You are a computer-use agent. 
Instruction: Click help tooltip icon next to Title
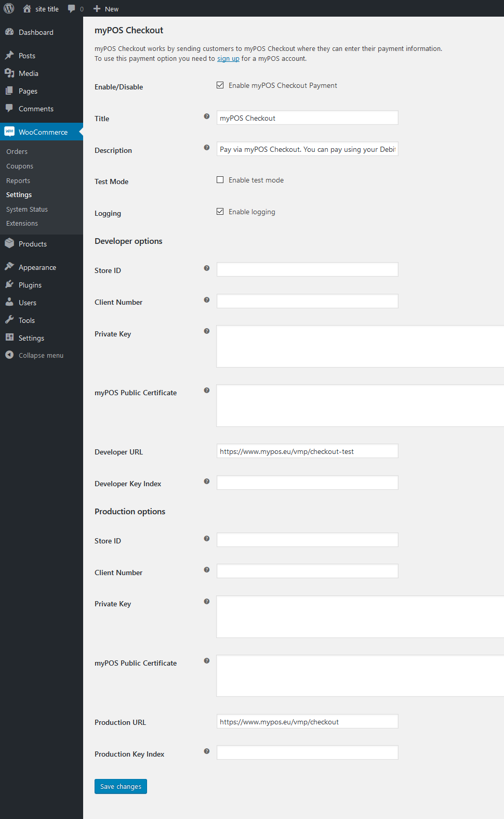[207, 116]
